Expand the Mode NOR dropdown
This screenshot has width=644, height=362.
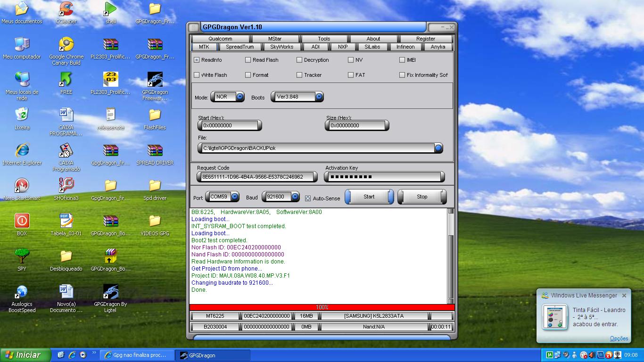click(x=240, y=97)
